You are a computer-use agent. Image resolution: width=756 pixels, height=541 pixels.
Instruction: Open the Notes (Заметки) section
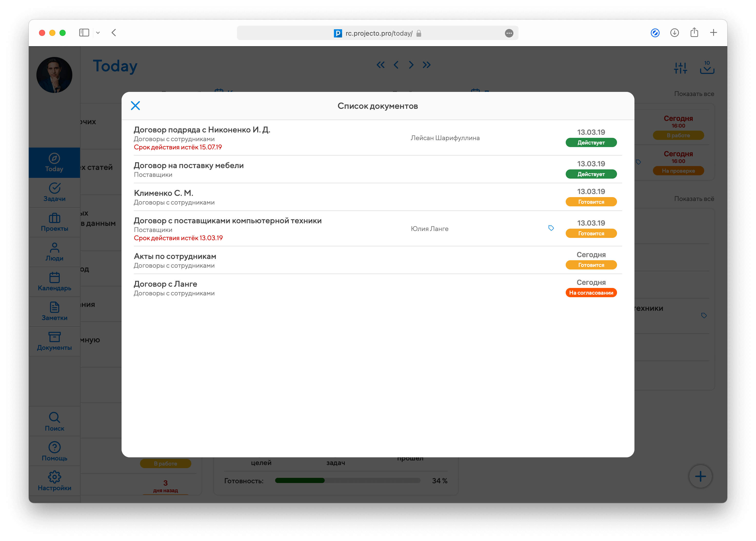coord(54,312)
